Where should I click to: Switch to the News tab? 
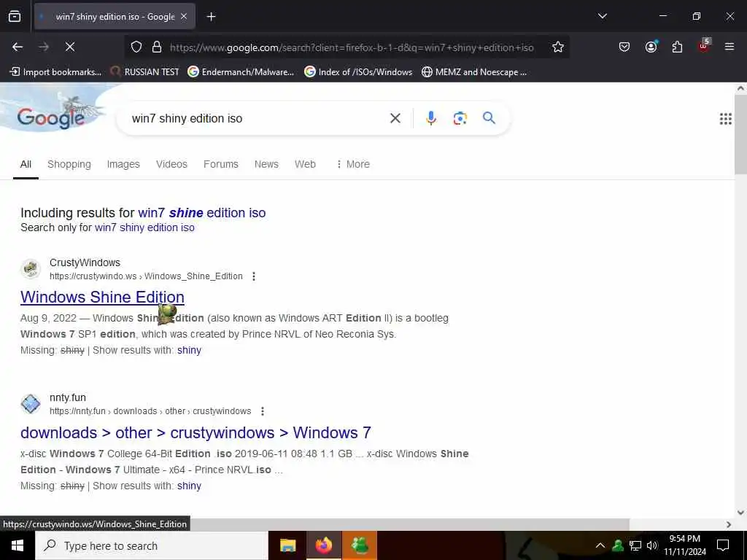266,164
